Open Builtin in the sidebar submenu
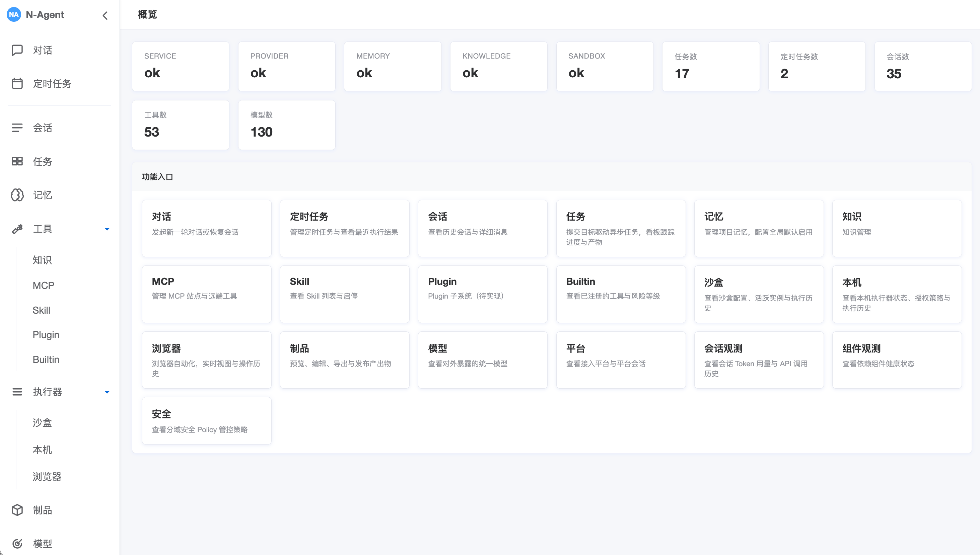The image size is (980, 555). 46,360
